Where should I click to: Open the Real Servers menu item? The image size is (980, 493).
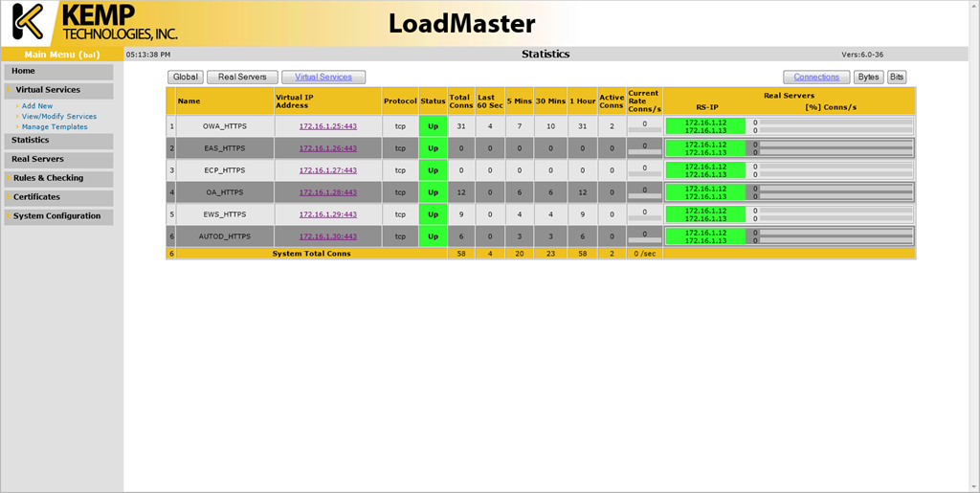point(58,159)
